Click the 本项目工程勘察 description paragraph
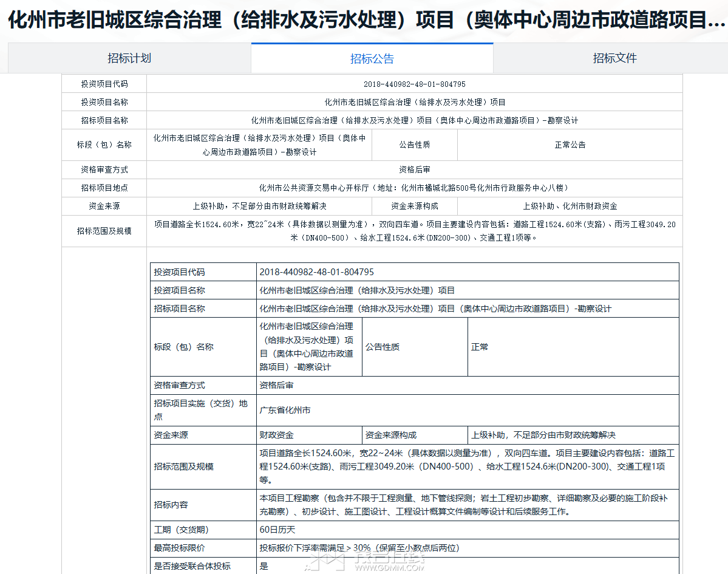This screenshot has width=728, height=574. pos(464,505)
